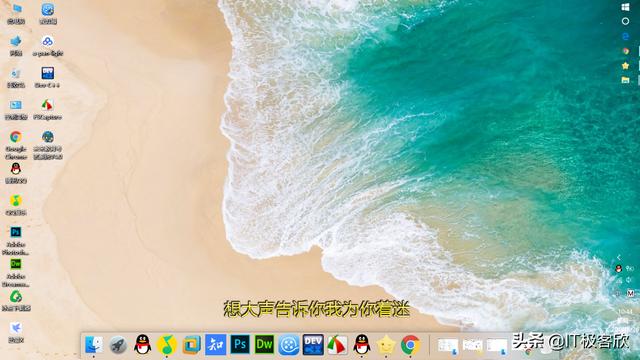Select the blue monitor icon left of FSCapture
This screenshot has height=360, width=640.
[x=16, y=109]
